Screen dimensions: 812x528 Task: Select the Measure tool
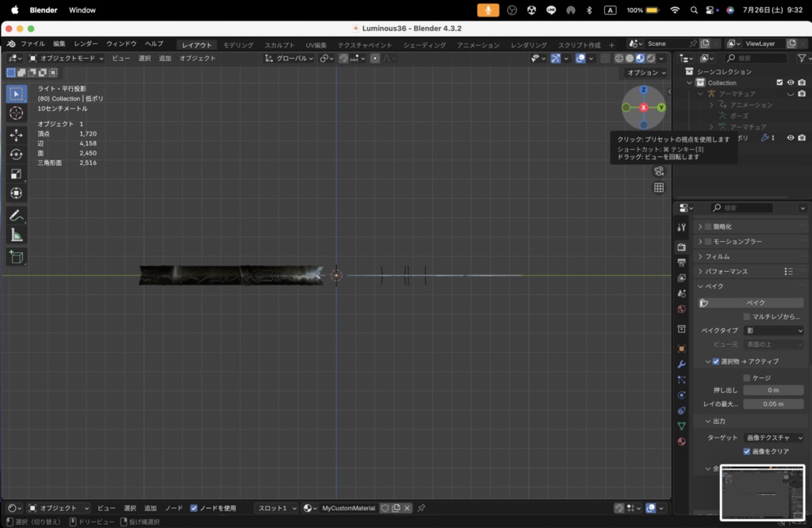(x=16, y=235)
